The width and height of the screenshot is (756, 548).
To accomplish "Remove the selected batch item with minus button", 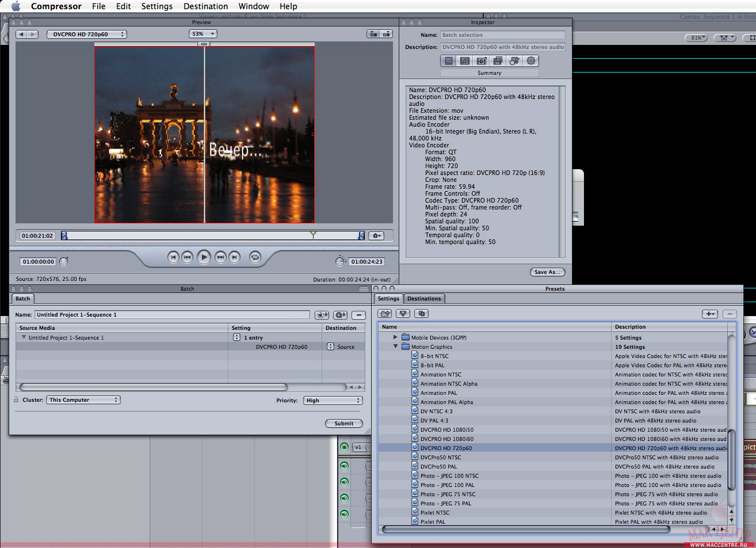I will pyautogui.click(x=358, y=315).
